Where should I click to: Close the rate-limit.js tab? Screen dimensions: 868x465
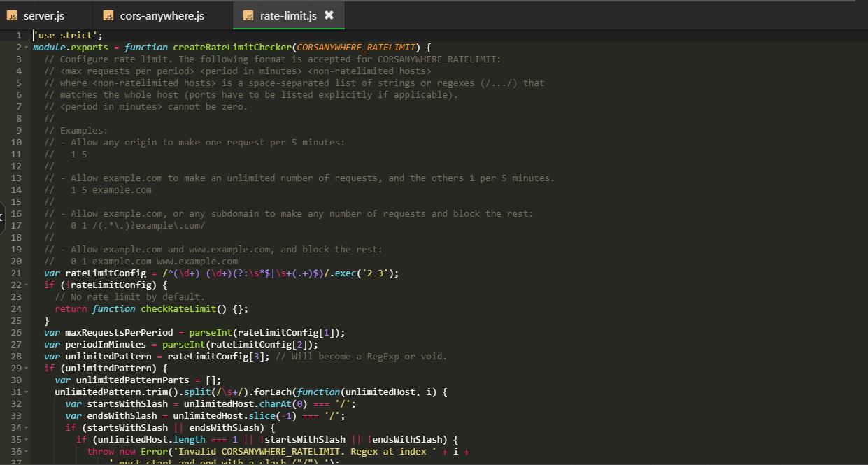click(x=329, y=15)
